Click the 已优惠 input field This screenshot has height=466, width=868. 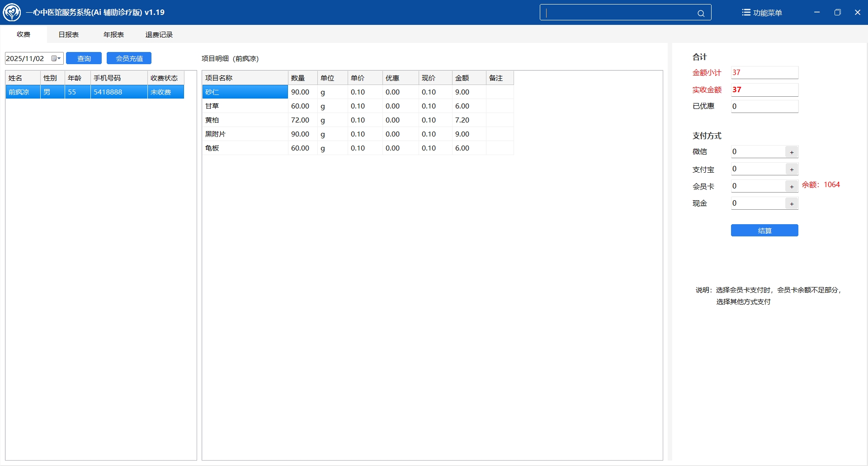click(x=764, y=107)
